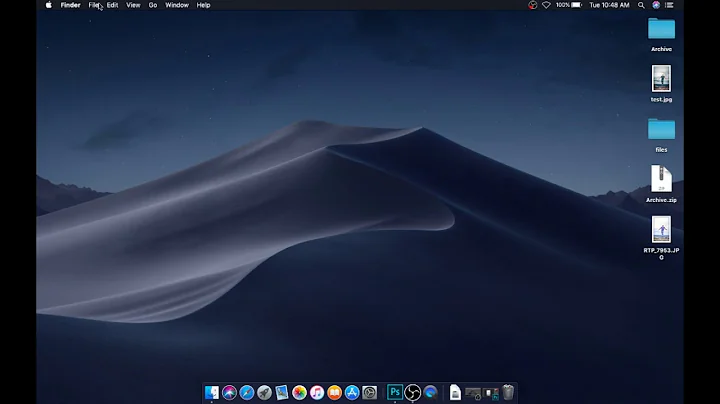Open the Photos app in Dock

pyautogui.click(x=299, y=393)
